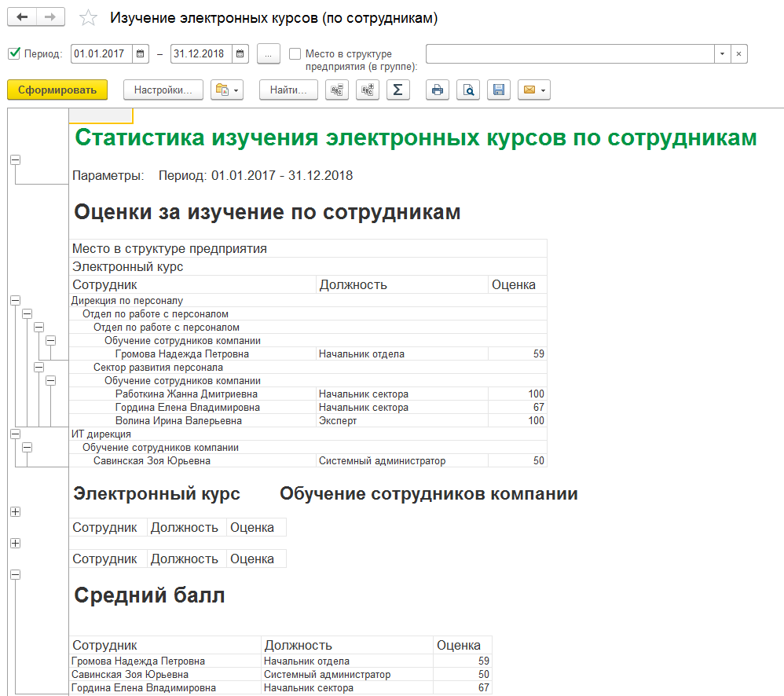Click the back navigation arrow
The image size is (784, 696).
point(21,17)
